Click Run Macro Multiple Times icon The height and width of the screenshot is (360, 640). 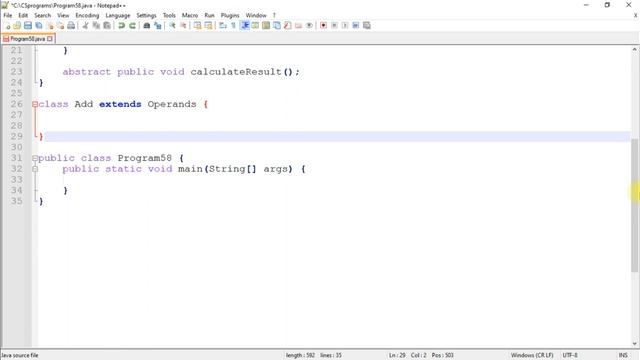tap(356, 26)
